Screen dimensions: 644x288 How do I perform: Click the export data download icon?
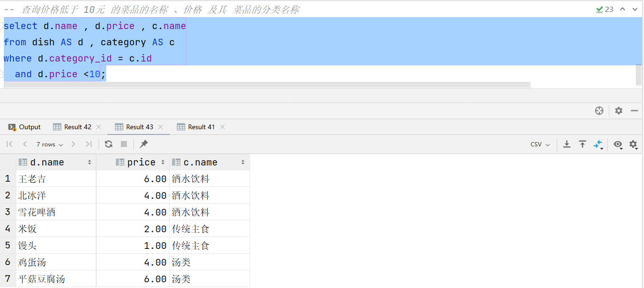click(567, 144)
